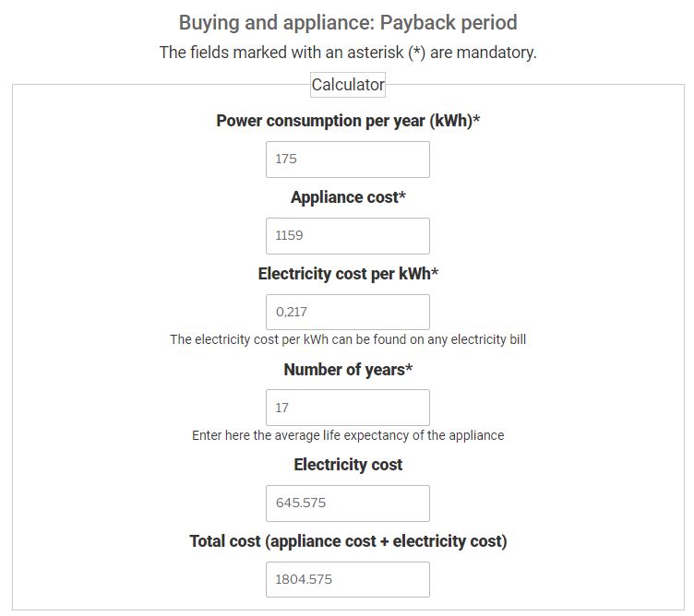Click the 'Appliance cost' label text
This screenshot has height=616, width=694.
pyautogui.click(x=343, y=197)
